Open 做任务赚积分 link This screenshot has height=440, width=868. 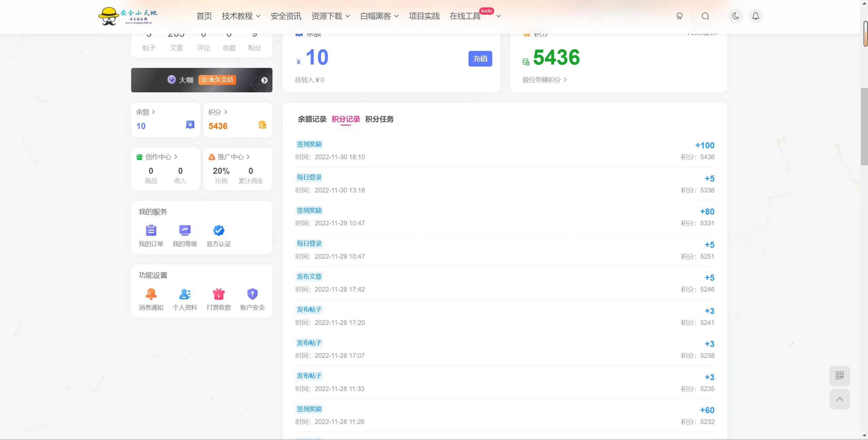pos(545,80)
